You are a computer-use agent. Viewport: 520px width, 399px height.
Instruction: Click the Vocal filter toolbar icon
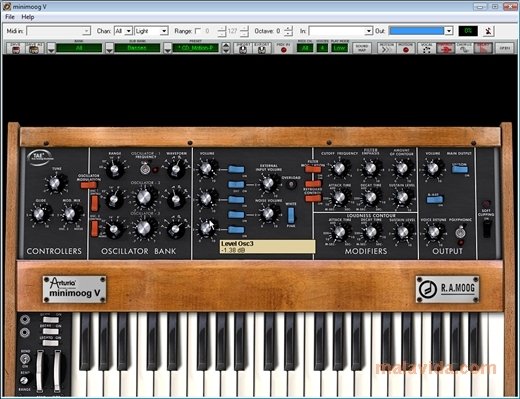pyautogui.click(x=426, y=49)
